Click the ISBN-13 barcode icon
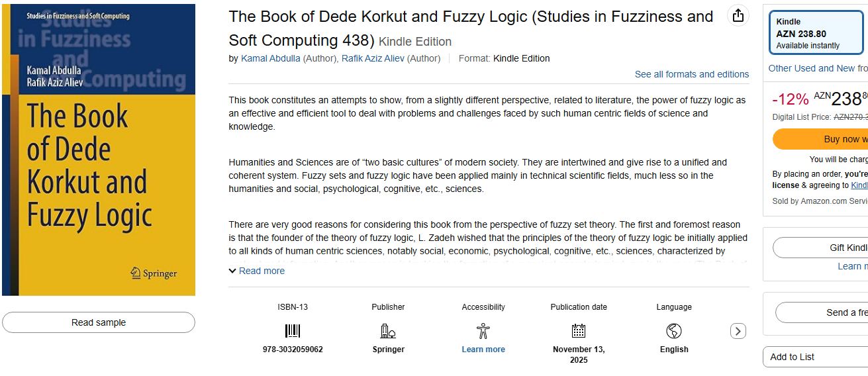This screenshot has height=376, width=868. 293,331
